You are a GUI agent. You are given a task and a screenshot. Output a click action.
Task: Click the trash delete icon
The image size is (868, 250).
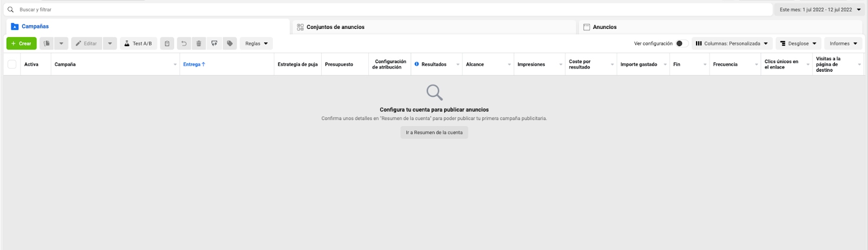click(x=199, y=43)
